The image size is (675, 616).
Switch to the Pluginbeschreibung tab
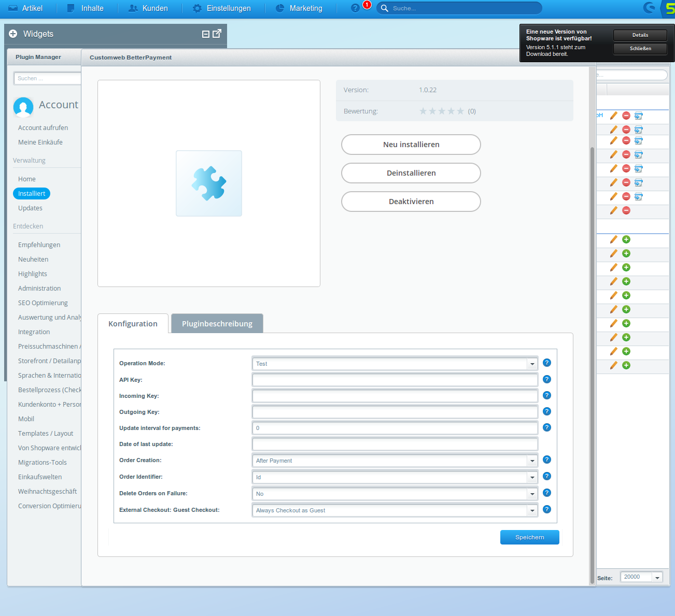pos(217,324)
